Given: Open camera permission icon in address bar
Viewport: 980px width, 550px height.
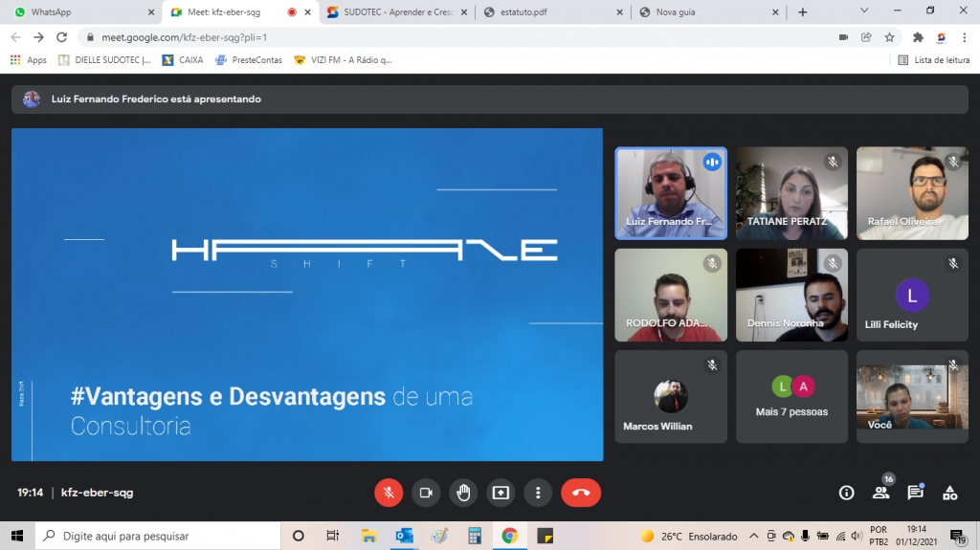Looking at the screenshot, I should (x=843, y=37).
